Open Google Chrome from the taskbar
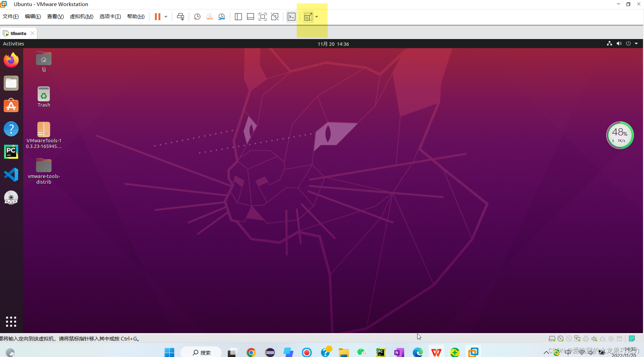The width and height of the screenshot is (644, 357). [251, 352]
